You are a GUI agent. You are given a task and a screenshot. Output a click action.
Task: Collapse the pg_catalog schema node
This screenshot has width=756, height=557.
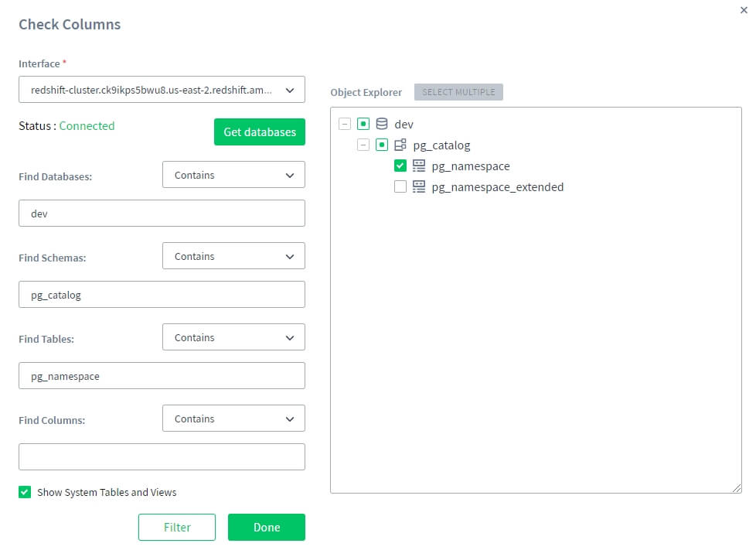point(363,145)
